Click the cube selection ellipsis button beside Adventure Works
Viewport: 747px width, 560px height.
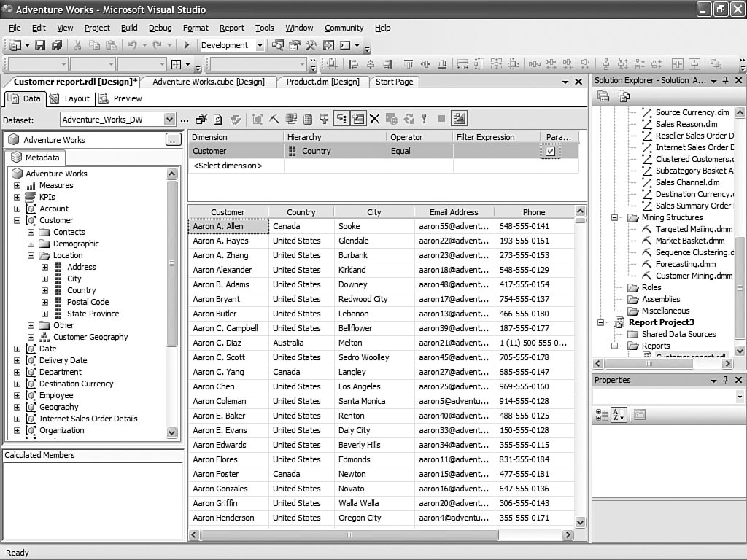(x=174, y=139)
